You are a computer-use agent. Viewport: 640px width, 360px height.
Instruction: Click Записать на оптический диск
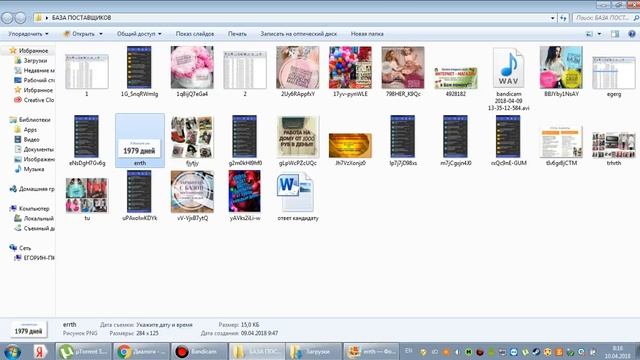tap(299, 34)
